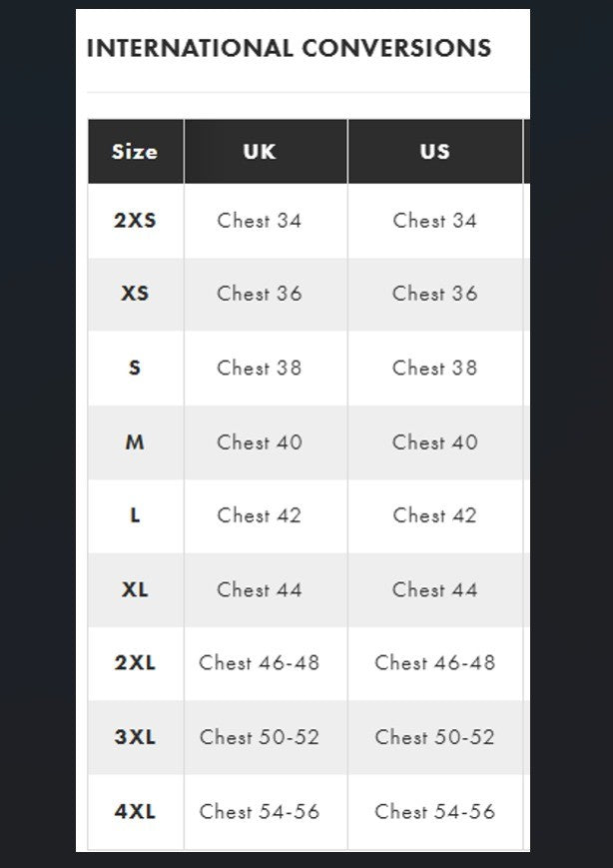
Task: Select the L size row label
Action: (x=135, y=515)
